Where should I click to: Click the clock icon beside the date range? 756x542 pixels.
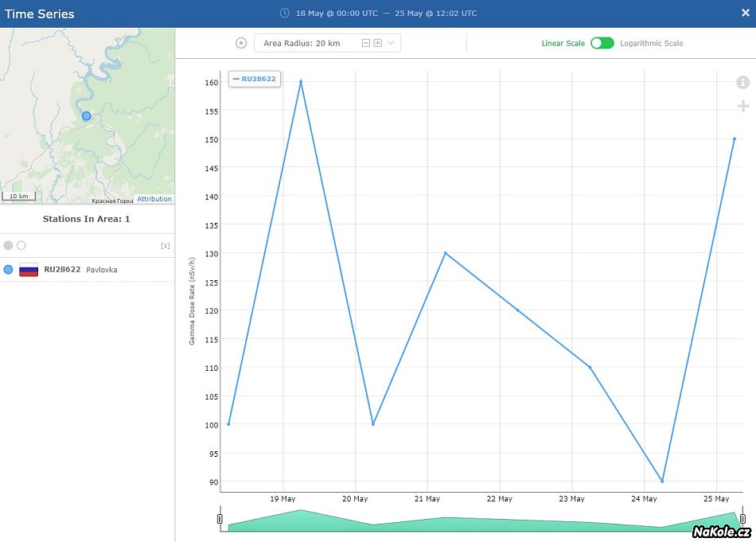pos(285,14)
